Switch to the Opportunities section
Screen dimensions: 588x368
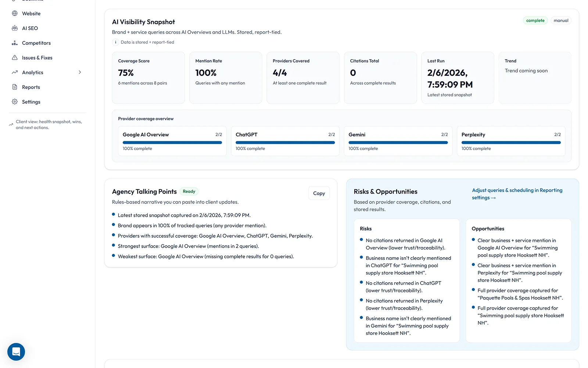pyautogui.click(x=488, y=229)
